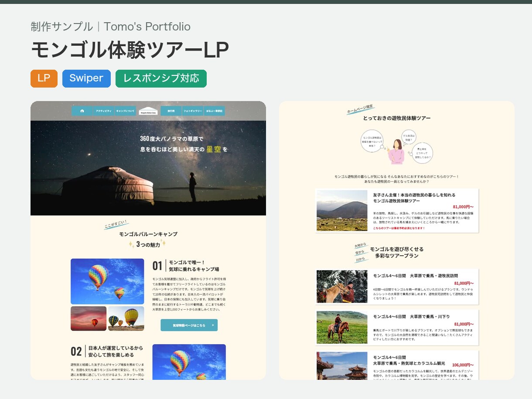Viewport: 532px width, 399px height.
Task: Open the grounded balloons small photo
Action: pos(126,318)
